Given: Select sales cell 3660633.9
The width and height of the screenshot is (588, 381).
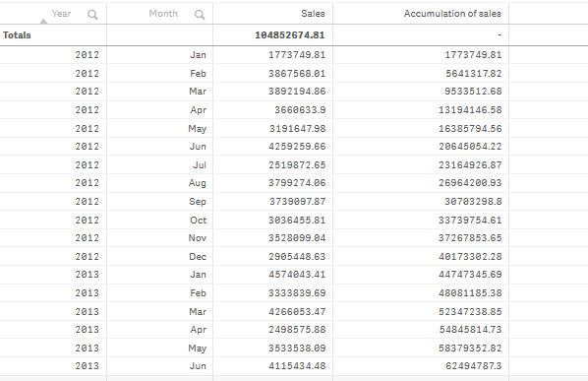Looking at the screenshot, I should (x=300, y=110).
